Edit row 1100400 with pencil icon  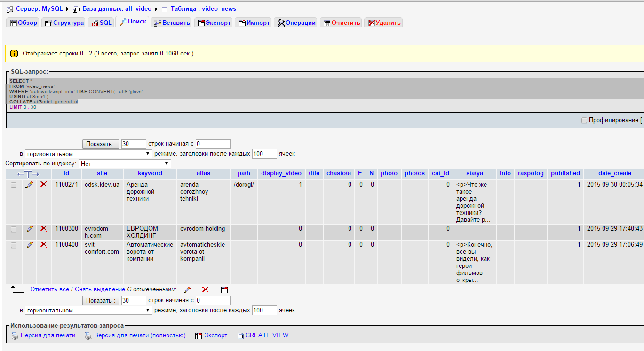click(29, 245)
